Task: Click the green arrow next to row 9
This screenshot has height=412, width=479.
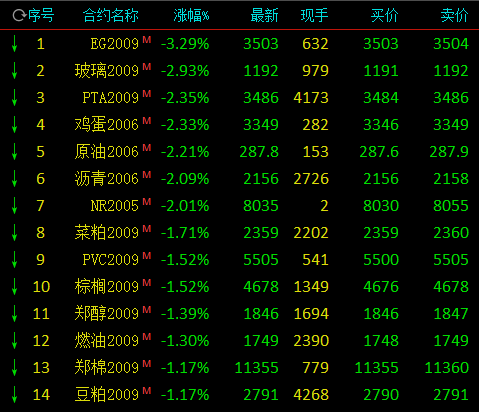Action: pyautogui.click(x=14, y=260)
